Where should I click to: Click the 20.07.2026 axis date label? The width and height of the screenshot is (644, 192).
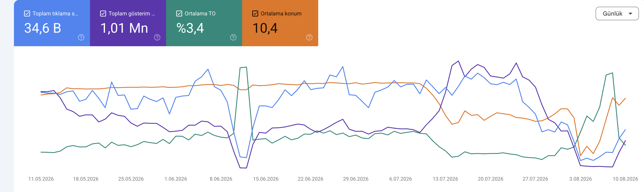(490, 179)
